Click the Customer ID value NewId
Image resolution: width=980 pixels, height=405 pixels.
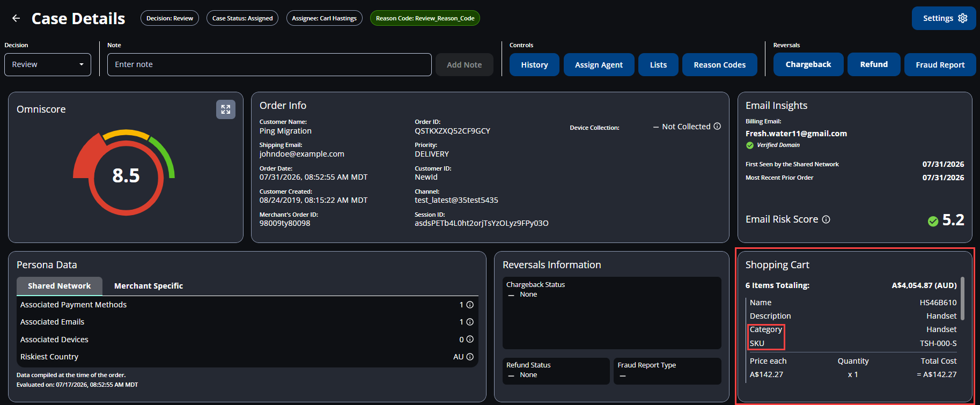tap(426, 177)
